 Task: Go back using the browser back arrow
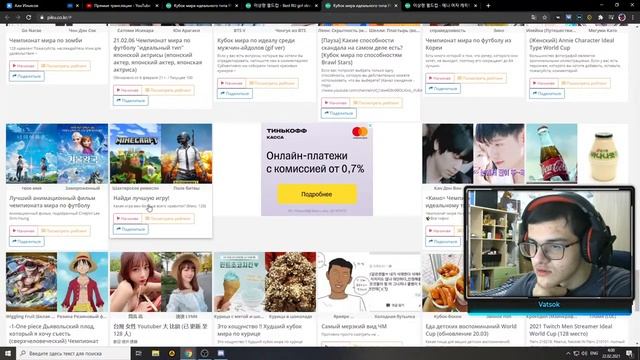click(7, 17)
